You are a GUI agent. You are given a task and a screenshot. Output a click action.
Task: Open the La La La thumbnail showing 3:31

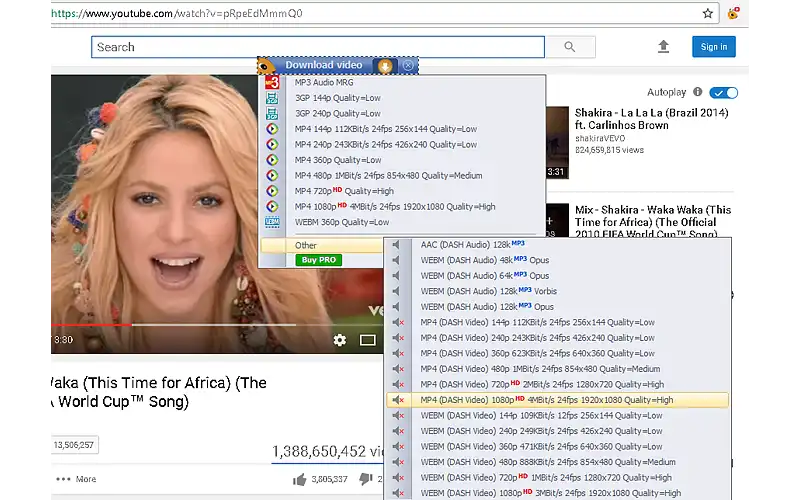557,142
